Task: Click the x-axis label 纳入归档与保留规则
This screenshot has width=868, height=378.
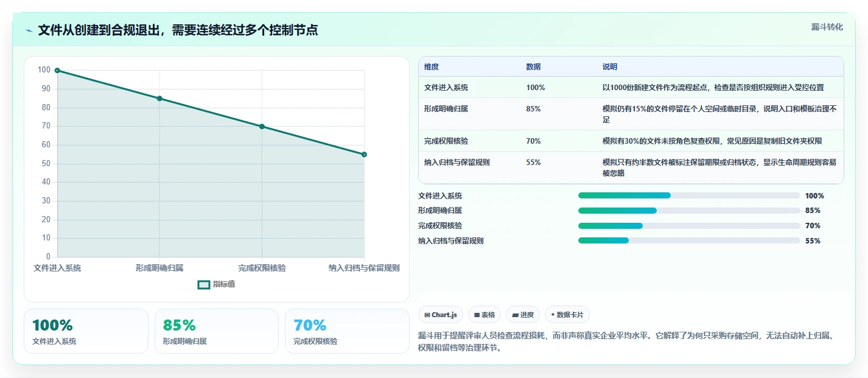Action: click(364, 268)
